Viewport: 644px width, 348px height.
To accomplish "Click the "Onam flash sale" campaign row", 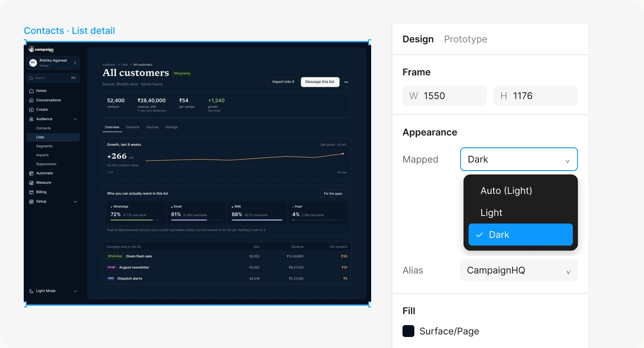I will 227,256.
